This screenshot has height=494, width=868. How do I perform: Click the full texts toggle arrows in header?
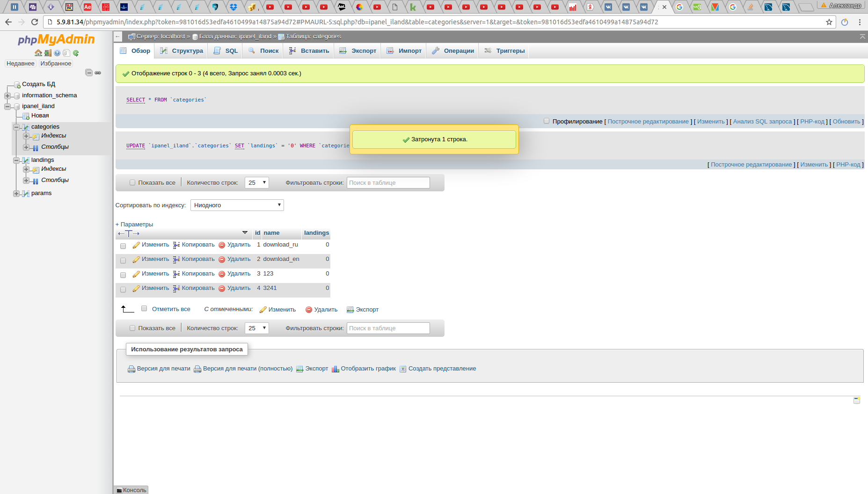129,233
